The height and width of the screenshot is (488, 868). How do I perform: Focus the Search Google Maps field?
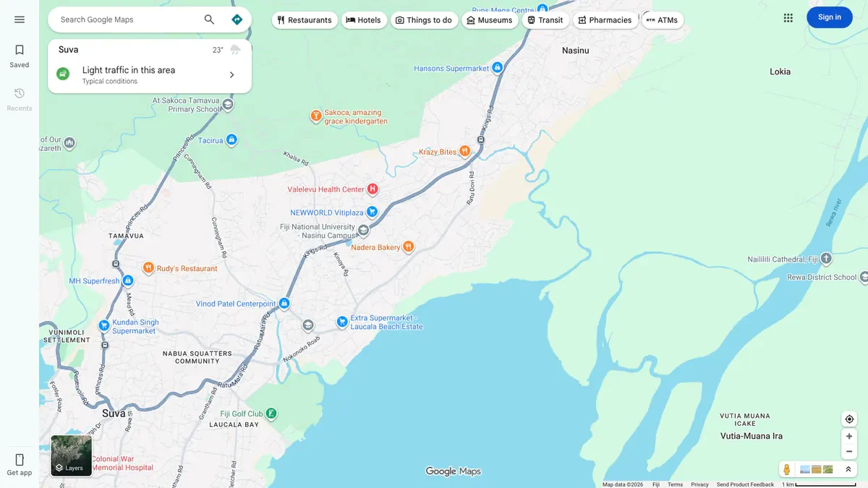click(x=127, y=20)
